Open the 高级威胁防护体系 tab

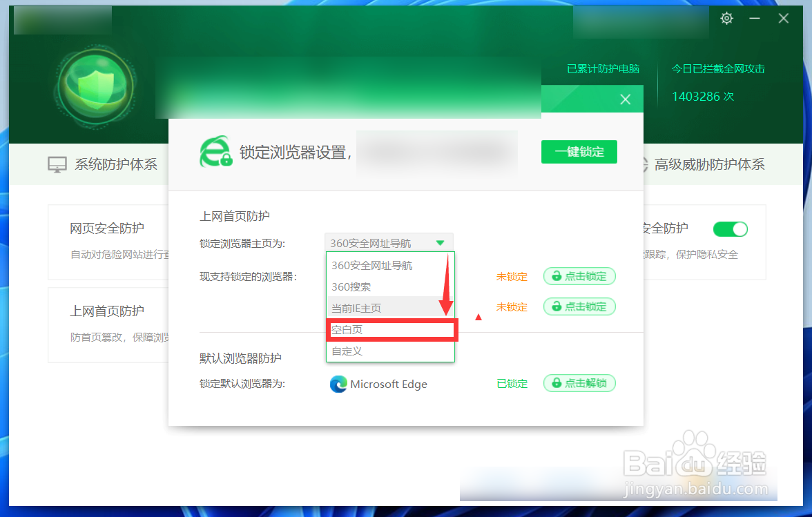pyautogui.click(x=710, y=164)
